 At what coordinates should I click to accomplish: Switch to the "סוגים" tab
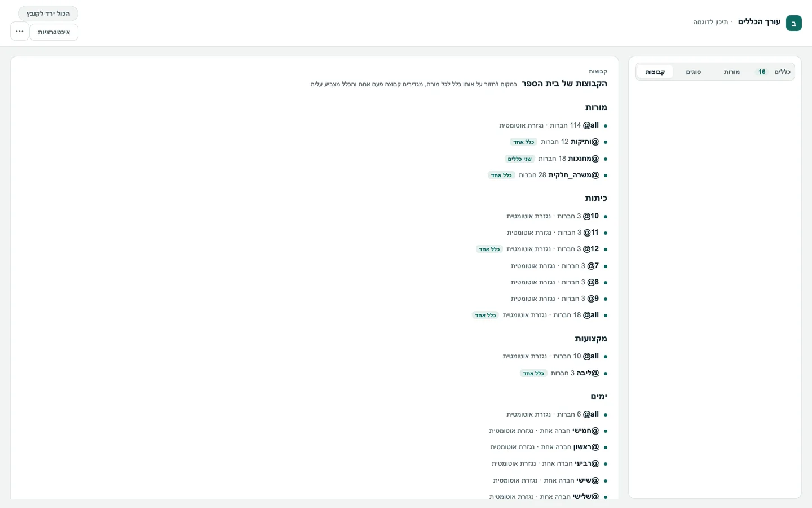694,72
